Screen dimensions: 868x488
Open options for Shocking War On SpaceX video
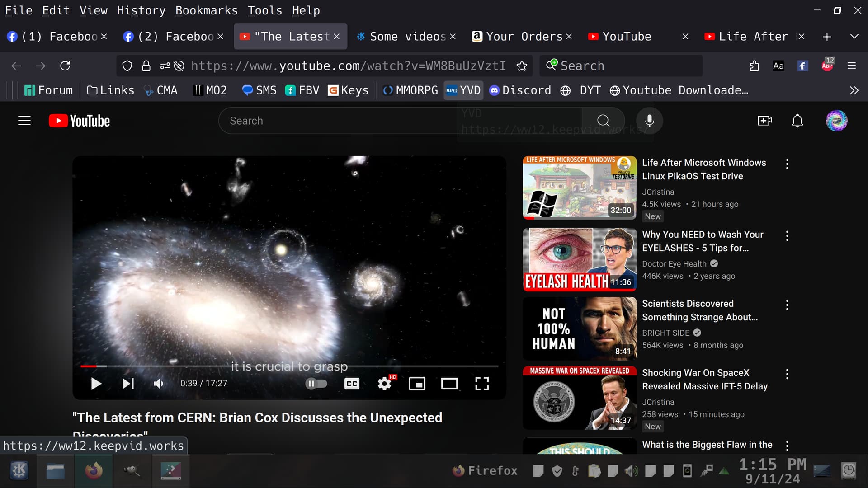pyautogui.click(x=787, y=374)
